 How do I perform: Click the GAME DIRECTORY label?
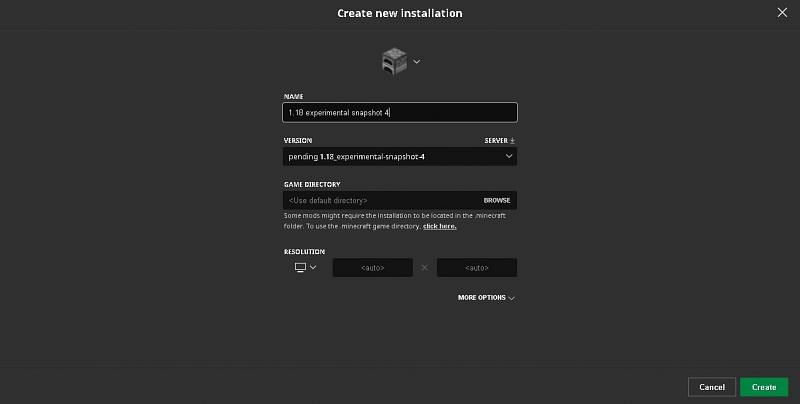312,184
